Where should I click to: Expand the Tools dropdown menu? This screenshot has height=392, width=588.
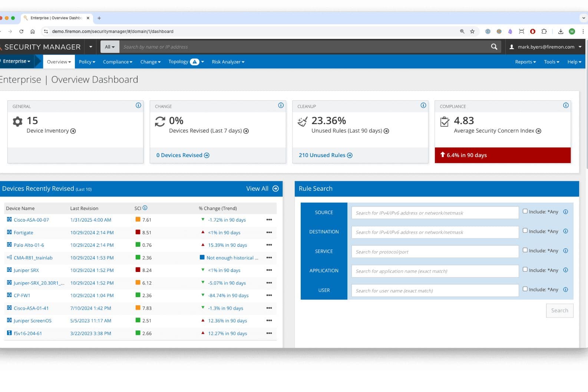click(x=551, y=62)
